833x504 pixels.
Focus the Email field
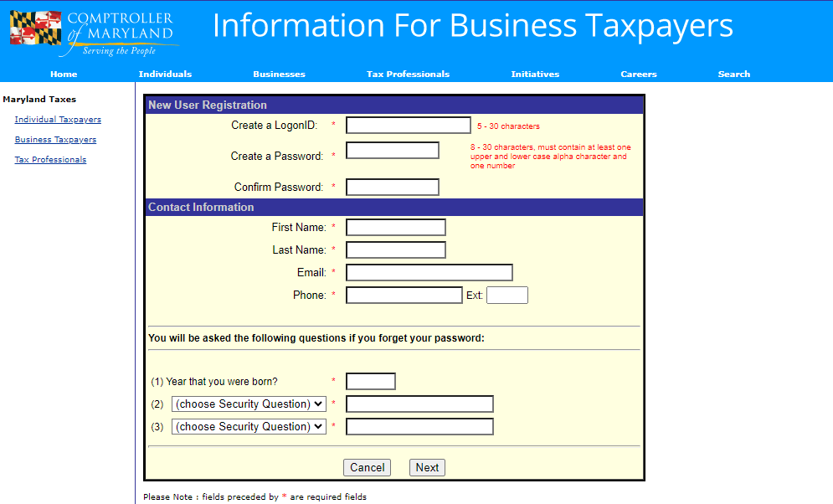coord(429,272)
